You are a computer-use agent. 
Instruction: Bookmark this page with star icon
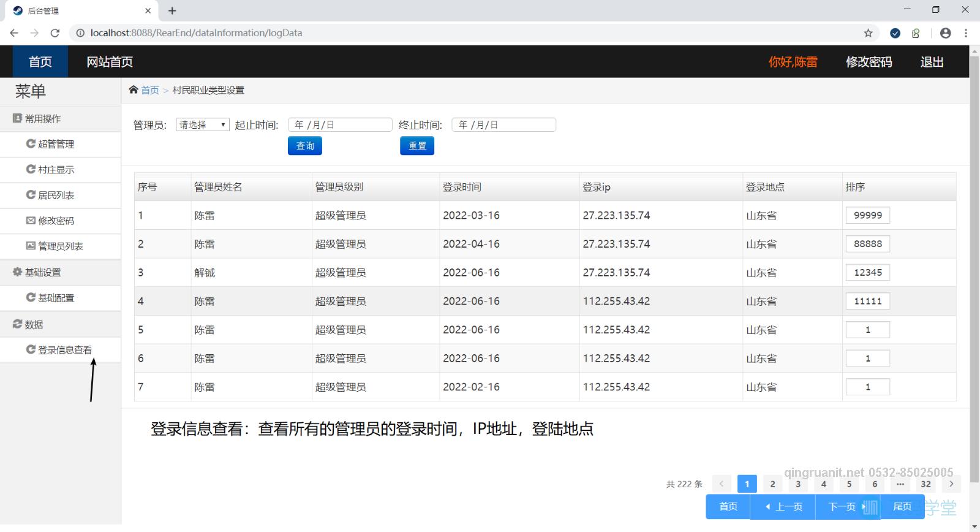pyautogui.click(x=868, y=33)
